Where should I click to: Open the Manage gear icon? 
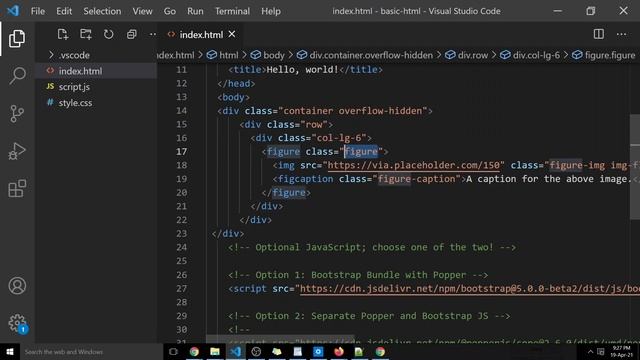17,323
